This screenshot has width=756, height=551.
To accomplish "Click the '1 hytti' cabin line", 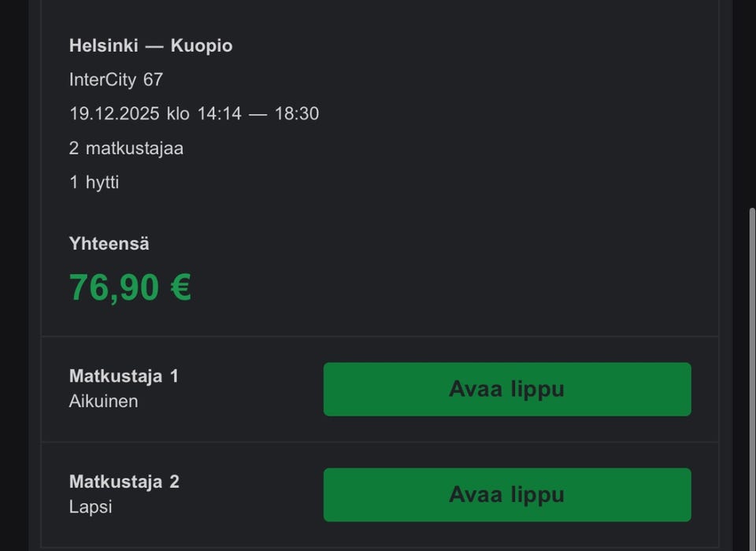I will (x=94, y=182).
